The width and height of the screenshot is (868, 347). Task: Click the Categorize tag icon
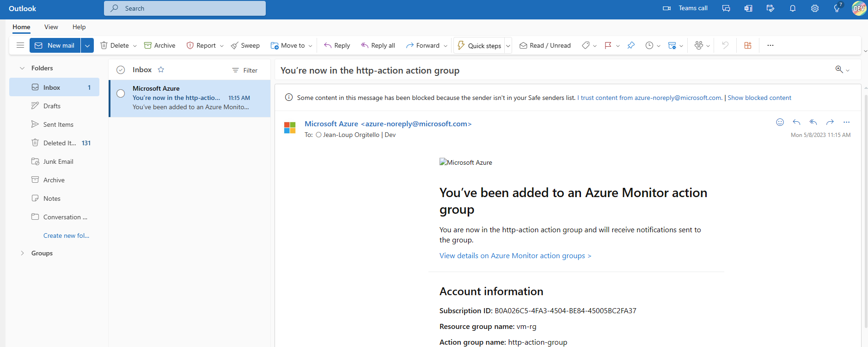(586, 45)
